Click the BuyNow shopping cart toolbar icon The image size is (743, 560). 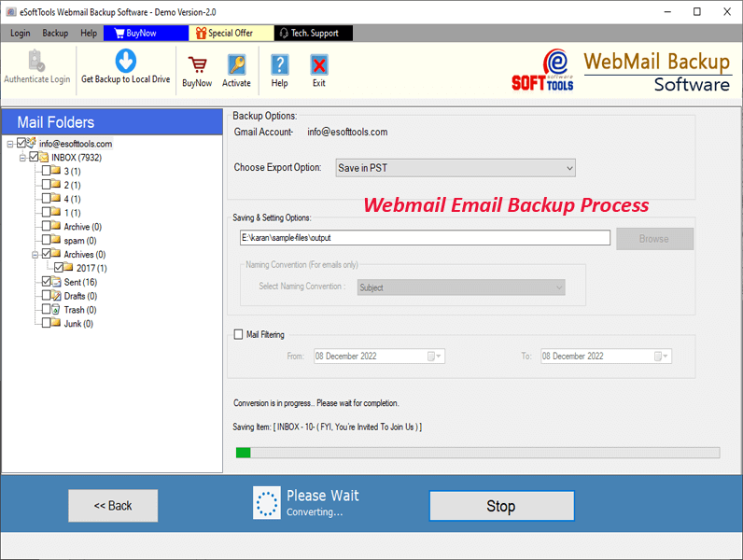pos(197,64)
